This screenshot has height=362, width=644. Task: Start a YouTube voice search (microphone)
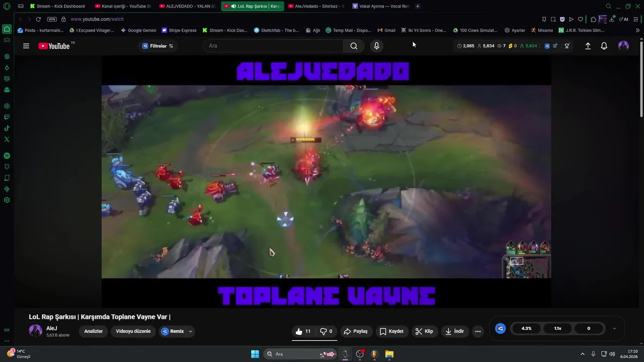point(376,46)
